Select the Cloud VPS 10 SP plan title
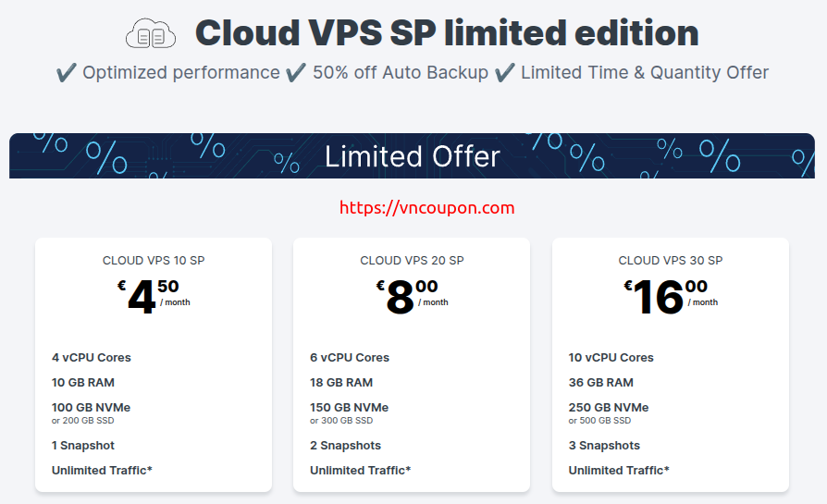The height and width of the screenshot is (504, 827). click(x=154, y=261)
